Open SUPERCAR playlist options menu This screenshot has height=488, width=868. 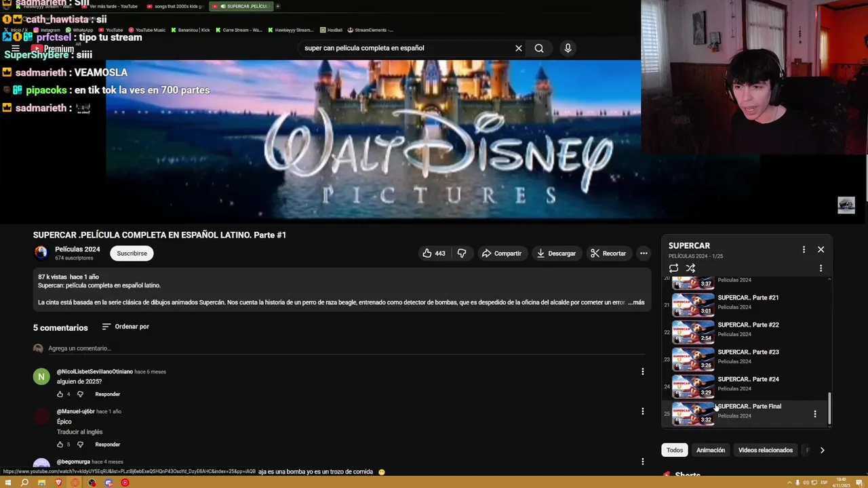tap(804, 249)
